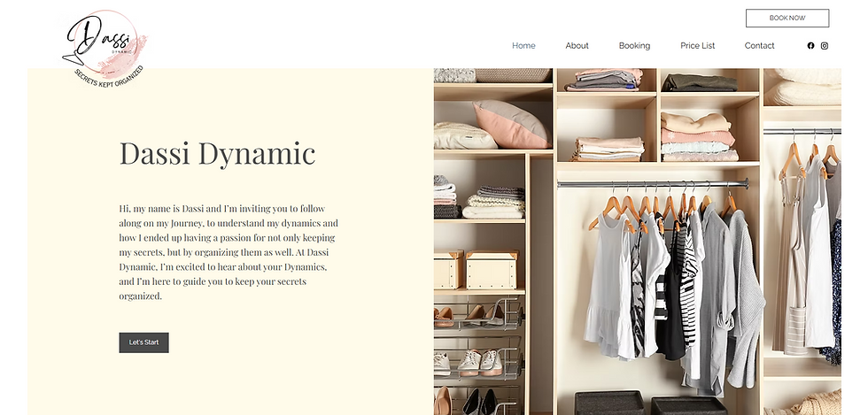The height and width of the screenshot is (415, 868).
Task: Click the folded pastel sweaters stack
Action: coord(699,137)
